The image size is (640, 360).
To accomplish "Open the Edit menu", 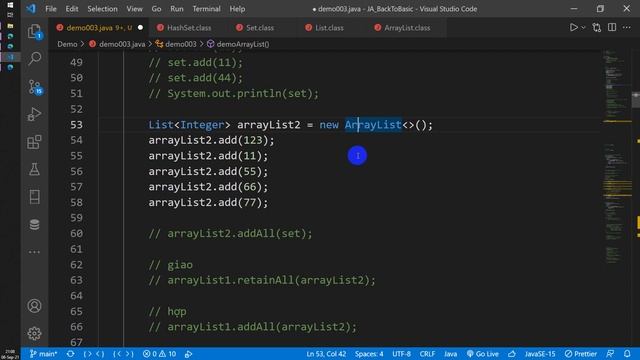I will 72,9.
